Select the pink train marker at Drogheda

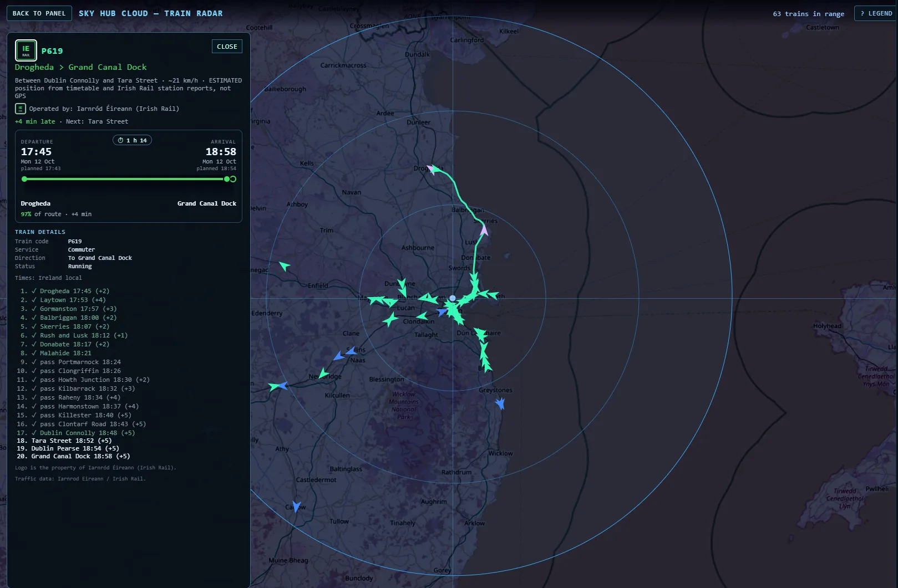pos(431,168)
